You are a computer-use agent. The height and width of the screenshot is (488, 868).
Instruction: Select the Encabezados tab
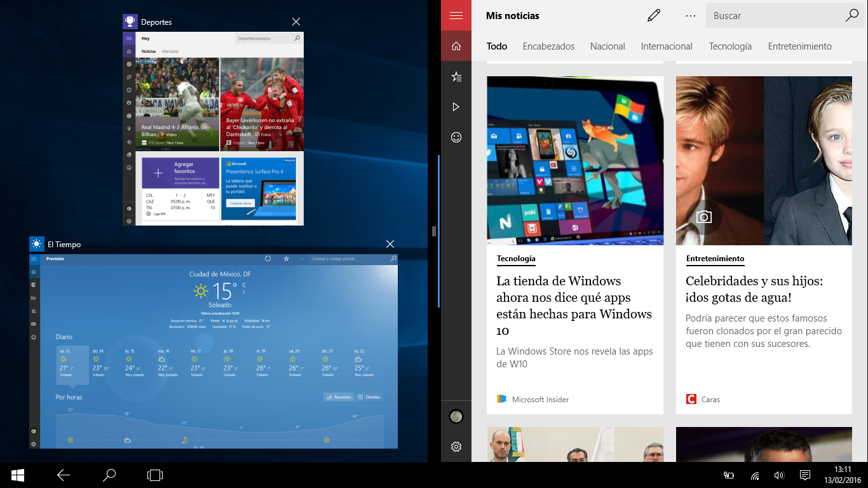(x=548, y=46)
